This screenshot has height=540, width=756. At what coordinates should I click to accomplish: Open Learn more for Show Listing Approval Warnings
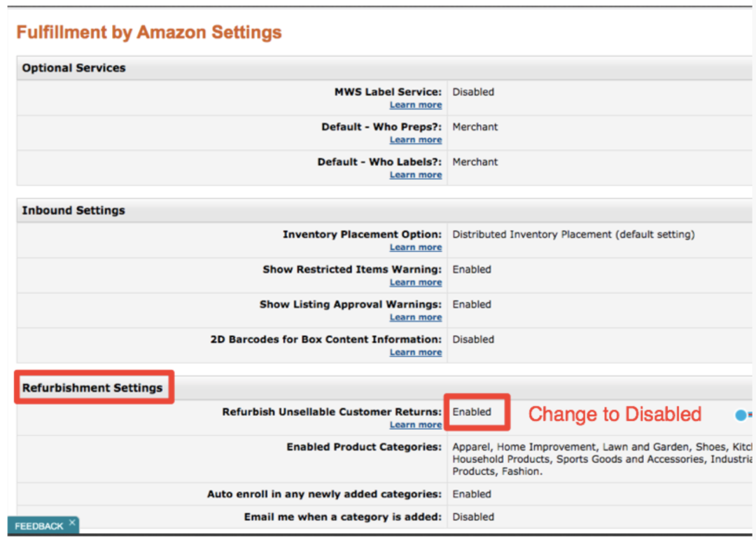pyautogui.click(x=416, y=317)
